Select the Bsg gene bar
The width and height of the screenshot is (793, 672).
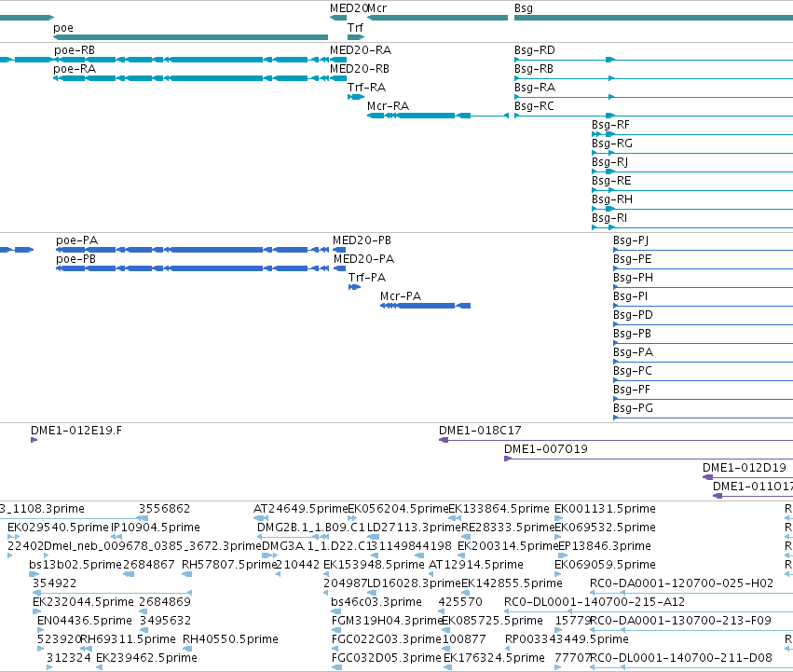(653, 18)
